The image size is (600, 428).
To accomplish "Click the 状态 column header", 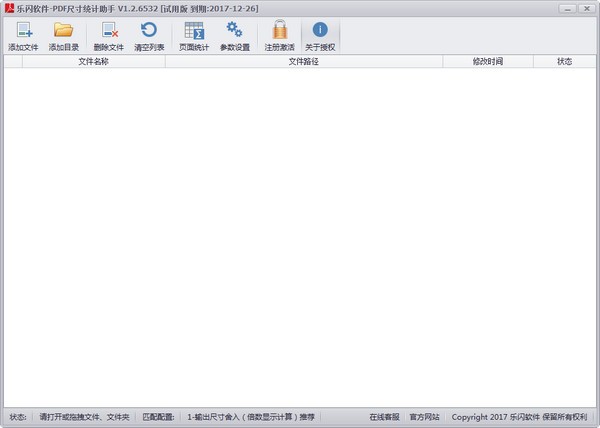I will pyautogui.click(x=565, y=61).
